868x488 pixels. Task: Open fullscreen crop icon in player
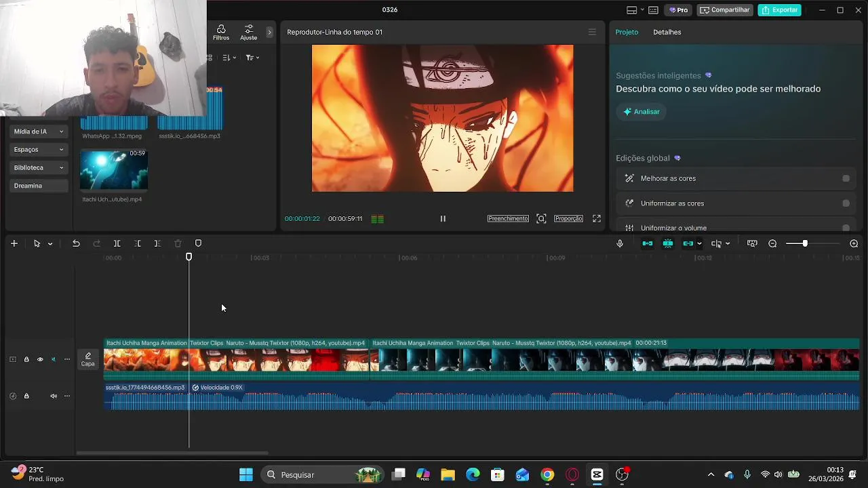(541, 218)
